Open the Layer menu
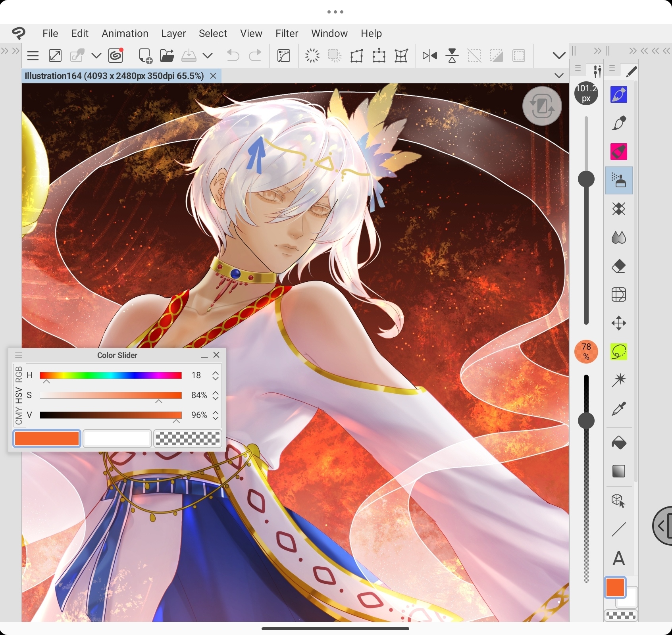 tap(173, 33)
